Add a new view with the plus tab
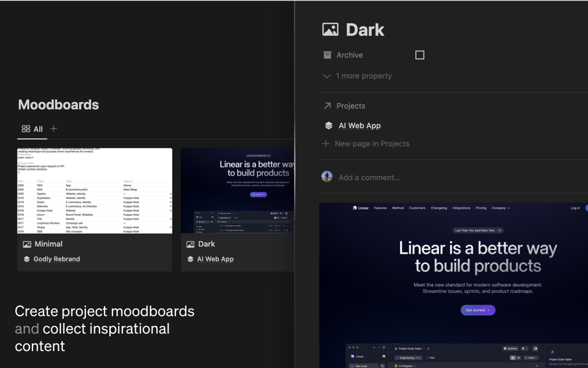 [54, 128]
